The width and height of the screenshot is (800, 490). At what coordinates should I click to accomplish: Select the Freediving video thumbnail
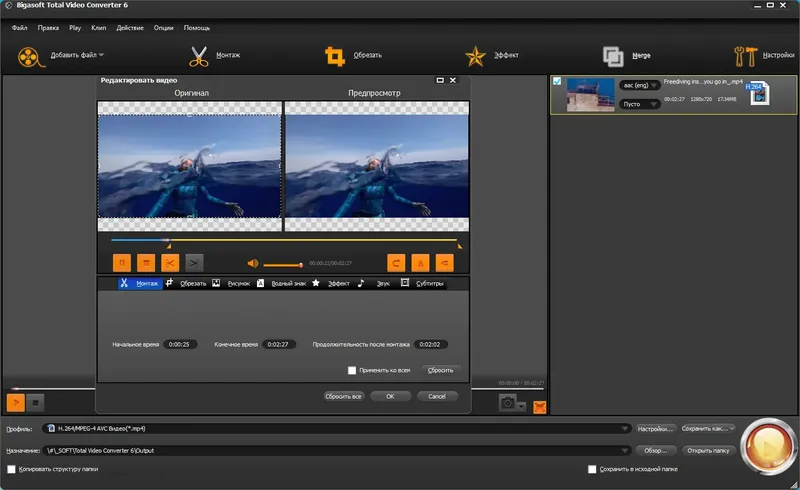pyautogui.click(x=591, y=94)
